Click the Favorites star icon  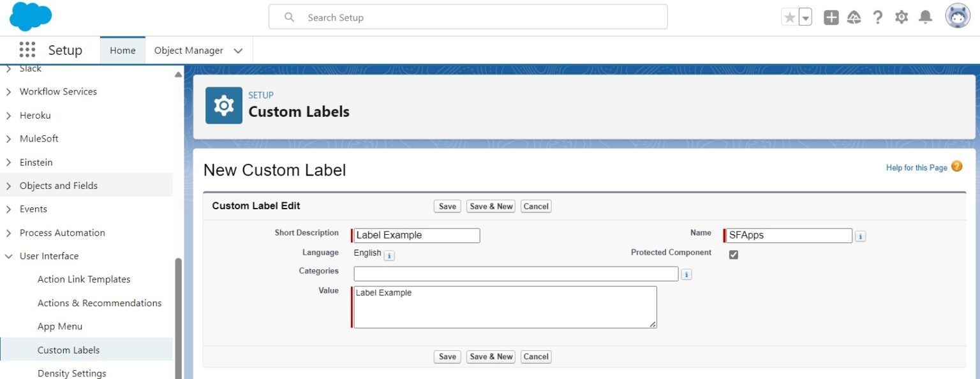[x=790, y=18]
